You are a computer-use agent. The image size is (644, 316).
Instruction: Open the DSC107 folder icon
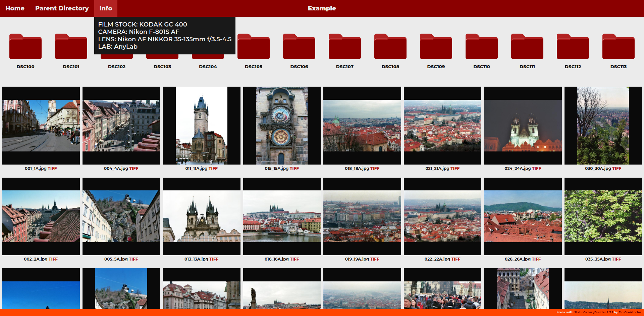(x=345, y=47)
